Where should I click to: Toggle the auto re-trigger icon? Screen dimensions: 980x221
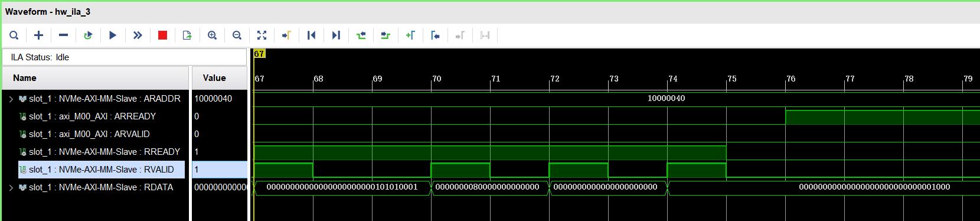click(88, 35)
